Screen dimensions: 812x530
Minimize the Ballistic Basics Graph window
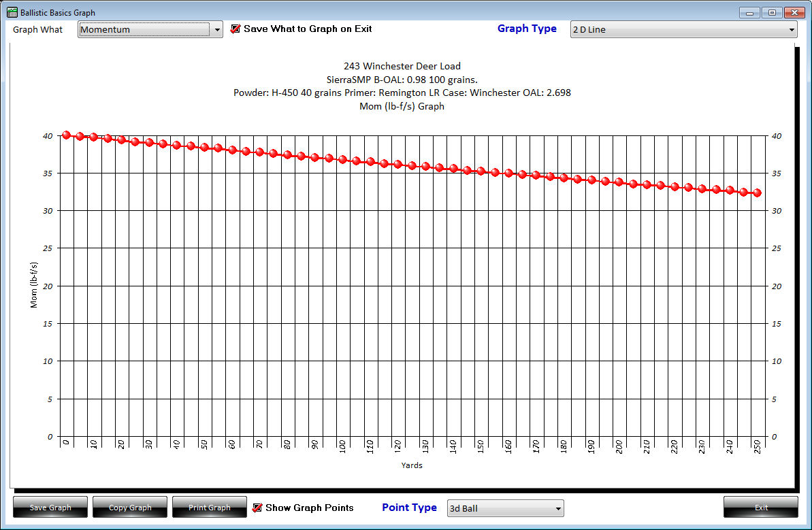[749, 12]
